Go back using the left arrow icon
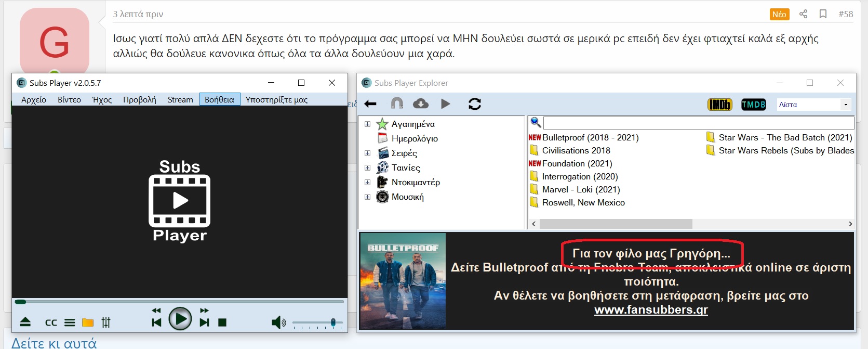Screen dimensions: 868x349 coord(370,104)
